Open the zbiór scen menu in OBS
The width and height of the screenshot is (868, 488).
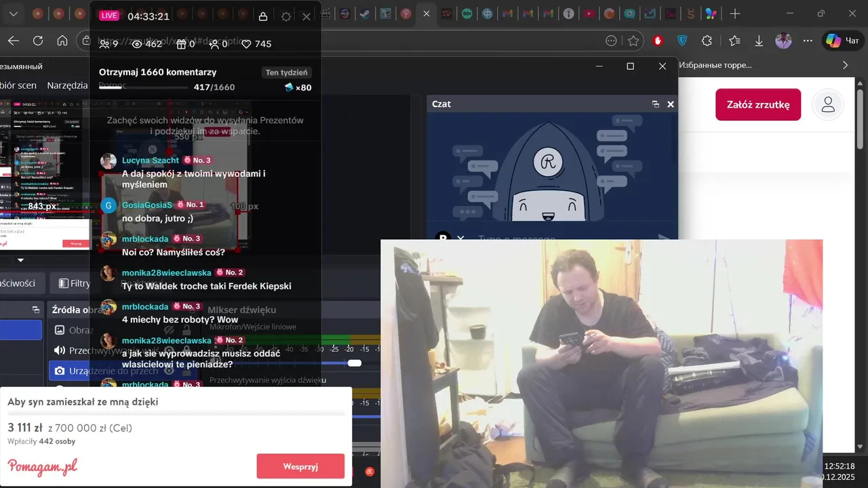point(18,85)
